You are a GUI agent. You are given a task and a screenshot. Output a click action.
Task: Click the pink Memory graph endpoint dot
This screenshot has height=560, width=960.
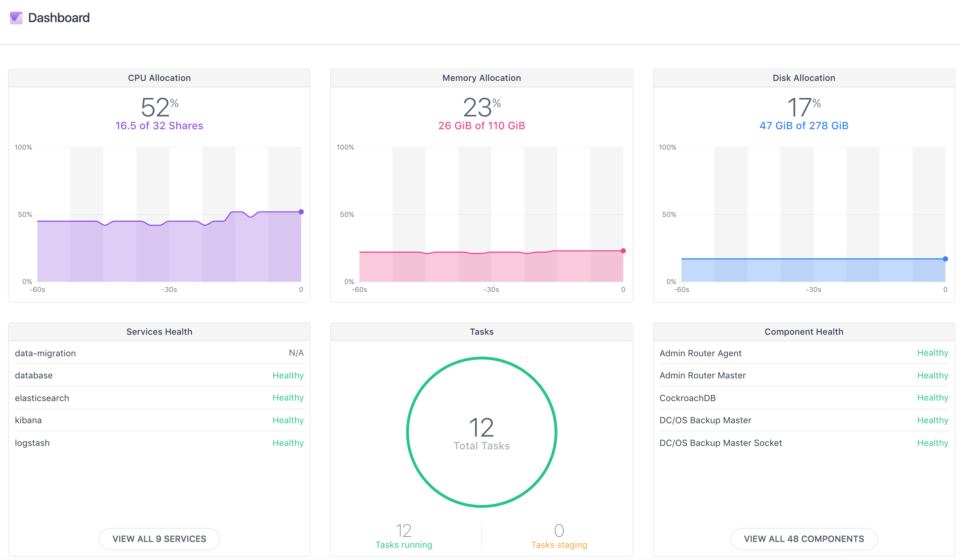pyautogui.click(x=623, y=251)
